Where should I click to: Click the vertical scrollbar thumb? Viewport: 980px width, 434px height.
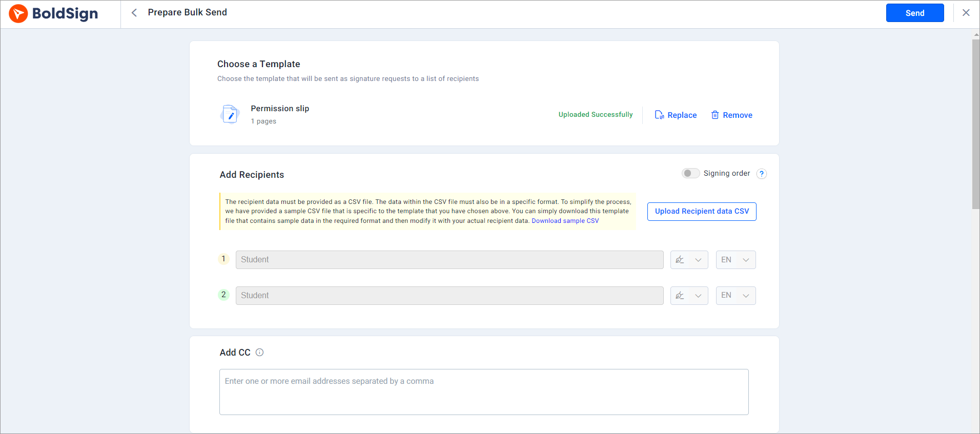point(976,124)
